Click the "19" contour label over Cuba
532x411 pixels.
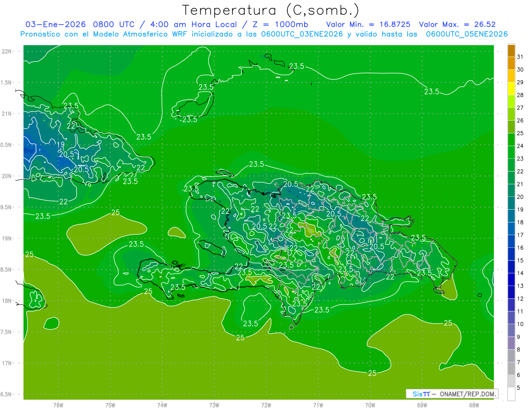point(61,145)
